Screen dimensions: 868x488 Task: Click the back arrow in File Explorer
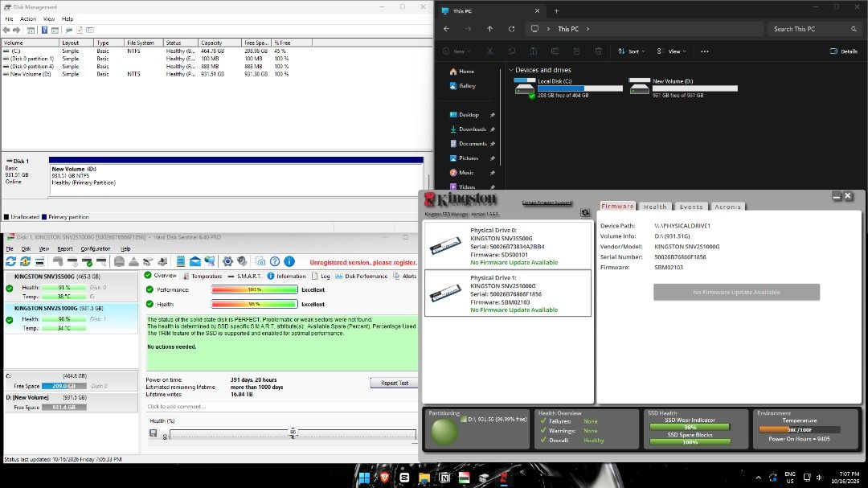pyautogui.click(x=447, y=29)
